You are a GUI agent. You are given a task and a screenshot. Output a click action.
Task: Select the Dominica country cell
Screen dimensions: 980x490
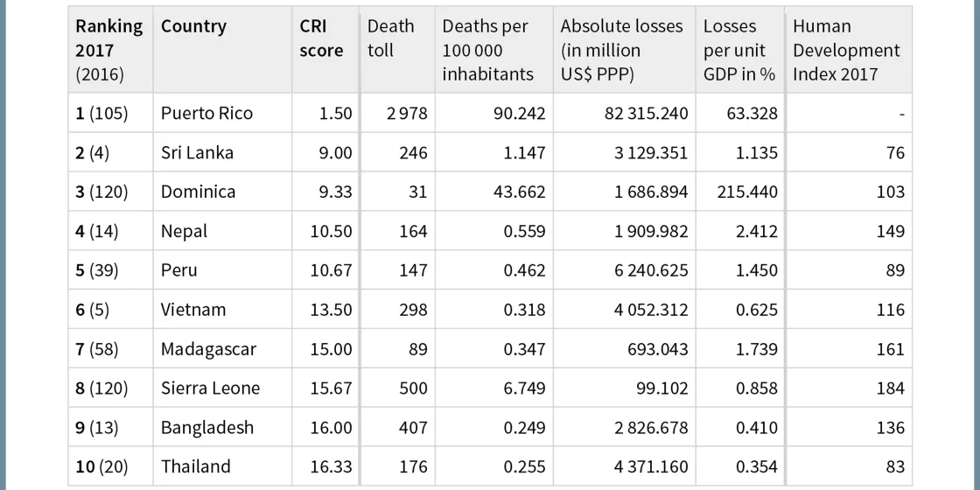coord(198,192)
